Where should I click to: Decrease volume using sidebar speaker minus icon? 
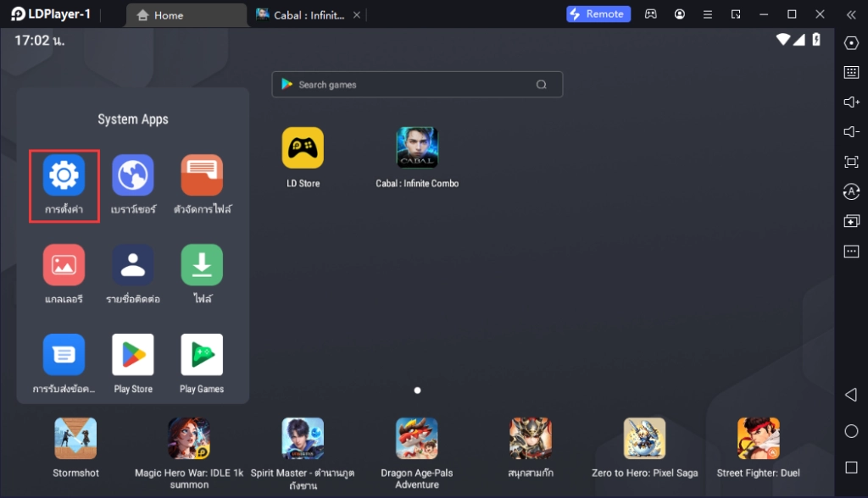(851, 131)
